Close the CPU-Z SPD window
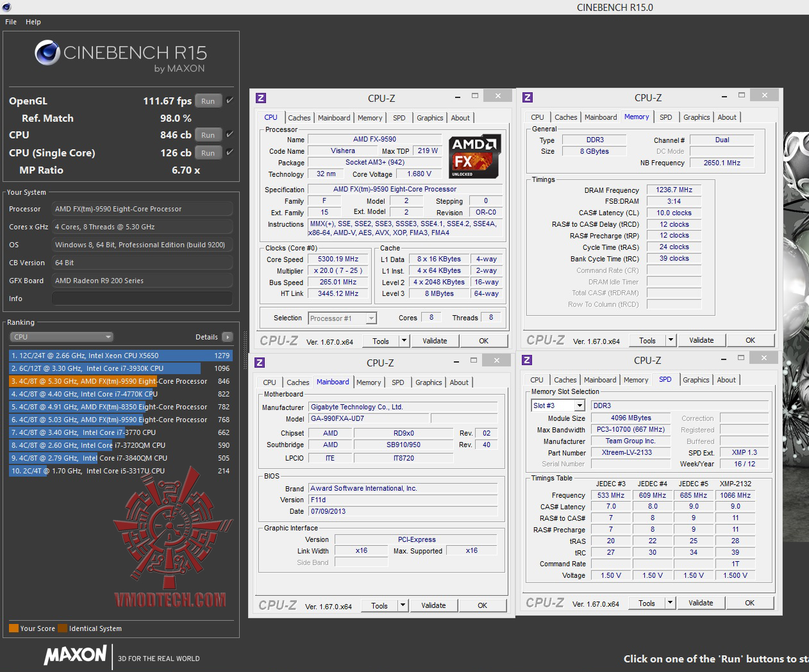This screenshot has width=809, height=672. tap(763, 357)
